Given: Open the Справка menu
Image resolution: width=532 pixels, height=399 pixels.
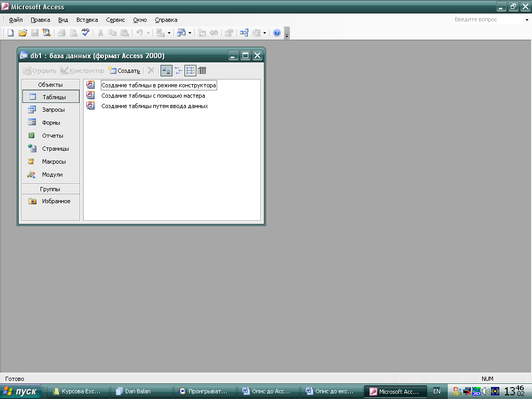Looking at the screenshot, I should click(x=166, y=20).
